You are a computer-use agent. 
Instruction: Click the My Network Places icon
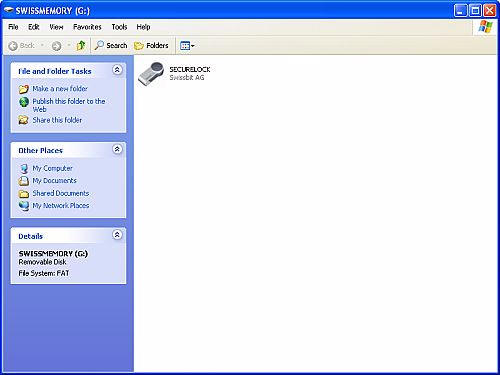coord(24,206)
